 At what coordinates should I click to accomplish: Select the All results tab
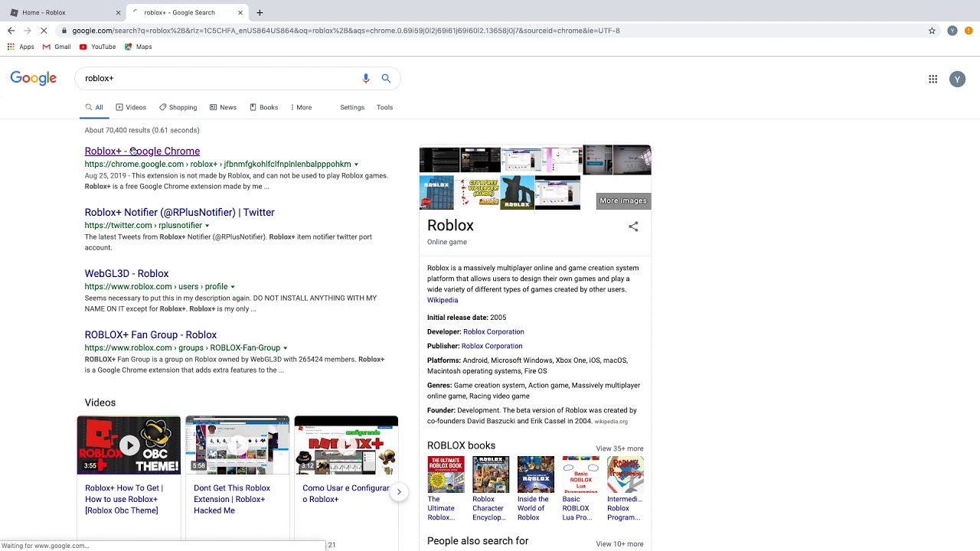point(94,107)
